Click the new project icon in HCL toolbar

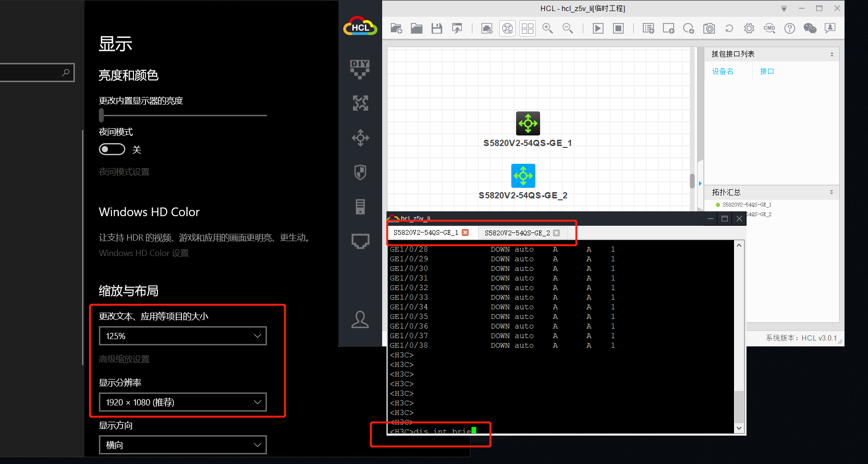point(396,28)
